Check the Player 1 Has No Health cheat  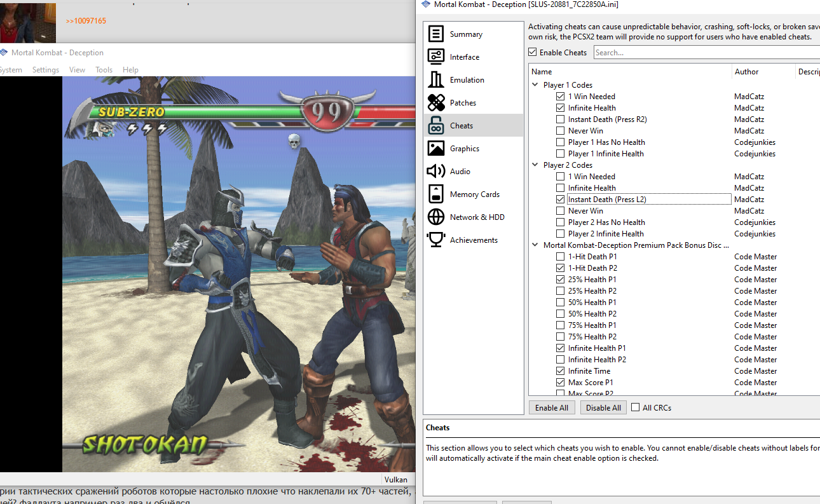tap(560, 142)
